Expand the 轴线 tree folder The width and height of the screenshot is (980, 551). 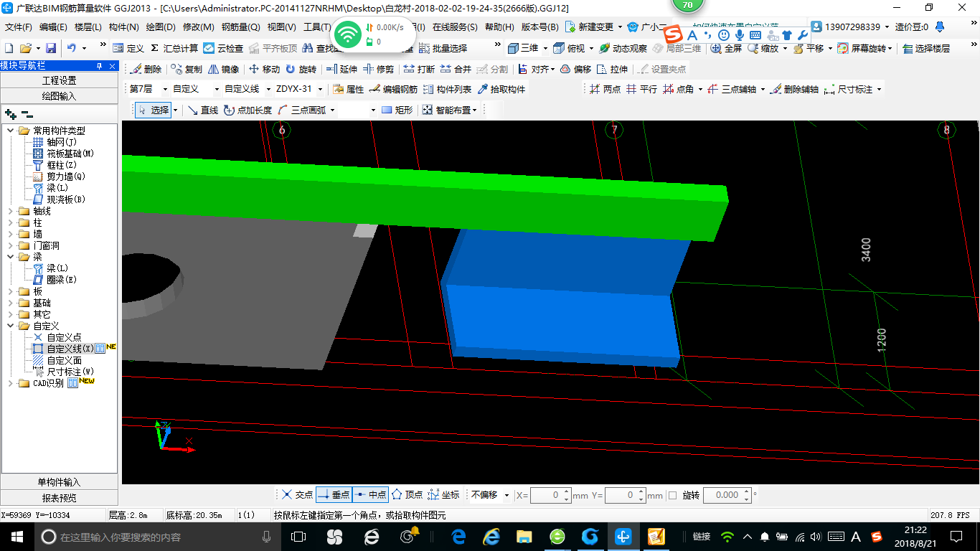click(x=10, y=211)
